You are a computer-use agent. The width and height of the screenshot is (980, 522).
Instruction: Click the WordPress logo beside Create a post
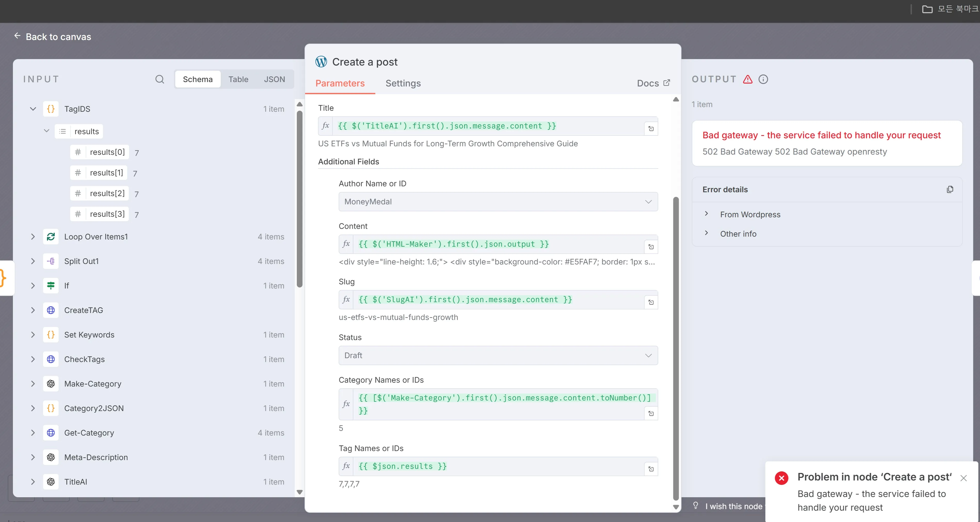point(321,62)
